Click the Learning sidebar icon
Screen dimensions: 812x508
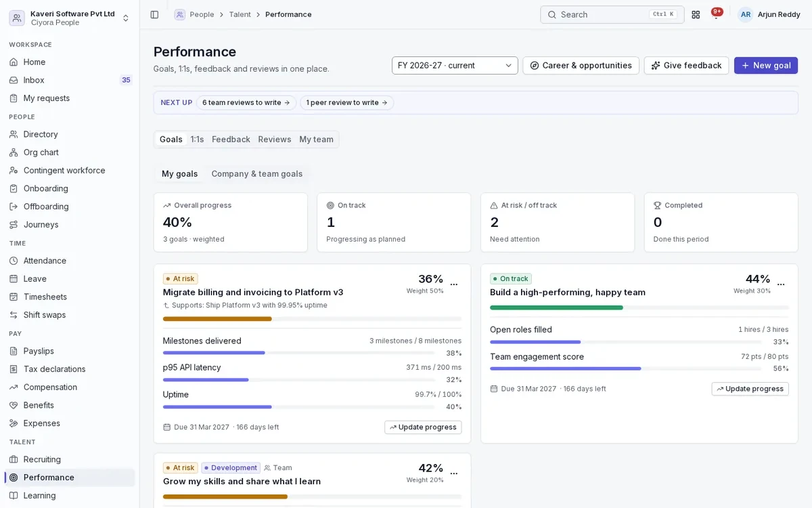point(14,495)
